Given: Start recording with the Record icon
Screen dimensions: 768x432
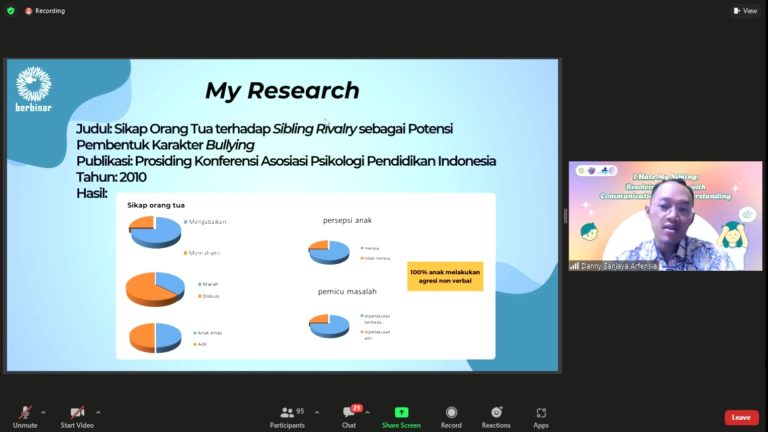Looking at the screenshot, I should pyautogui.click(x=451, y=415).
